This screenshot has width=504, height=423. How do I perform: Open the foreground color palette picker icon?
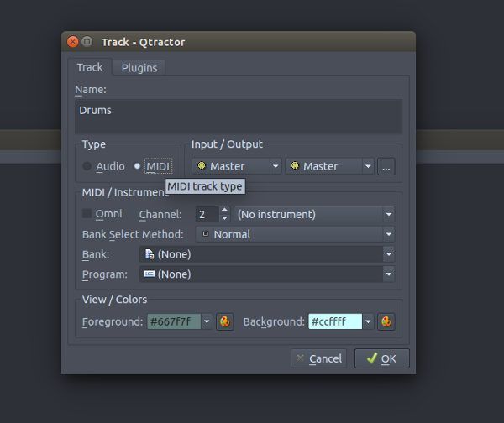224,321
